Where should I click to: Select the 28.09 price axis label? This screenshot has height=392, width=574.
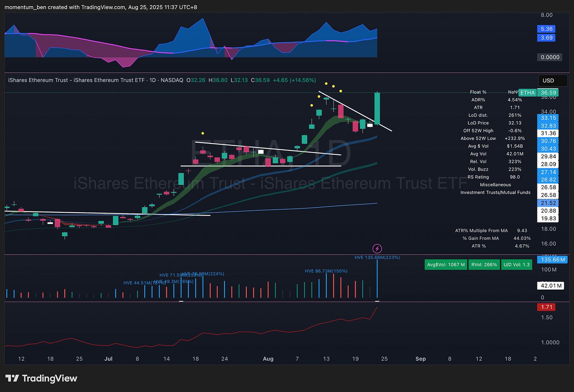click(x=548, y=164)
